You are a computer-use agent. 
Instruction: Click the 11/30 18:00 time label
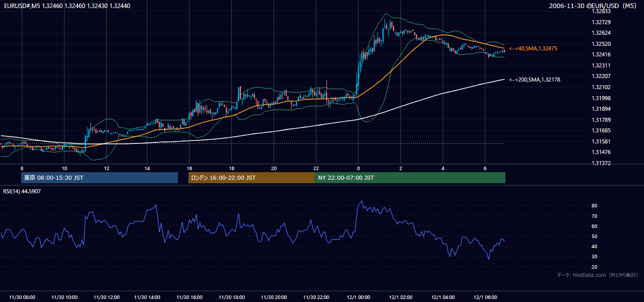[232, 297]
